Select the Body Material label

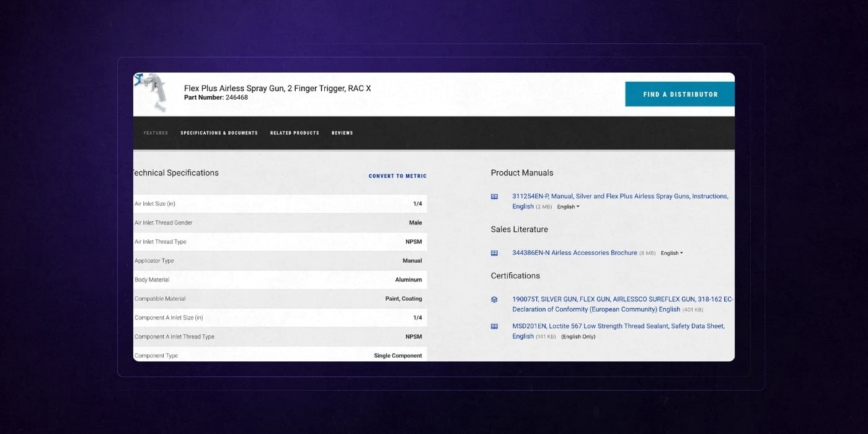(152, 280)
